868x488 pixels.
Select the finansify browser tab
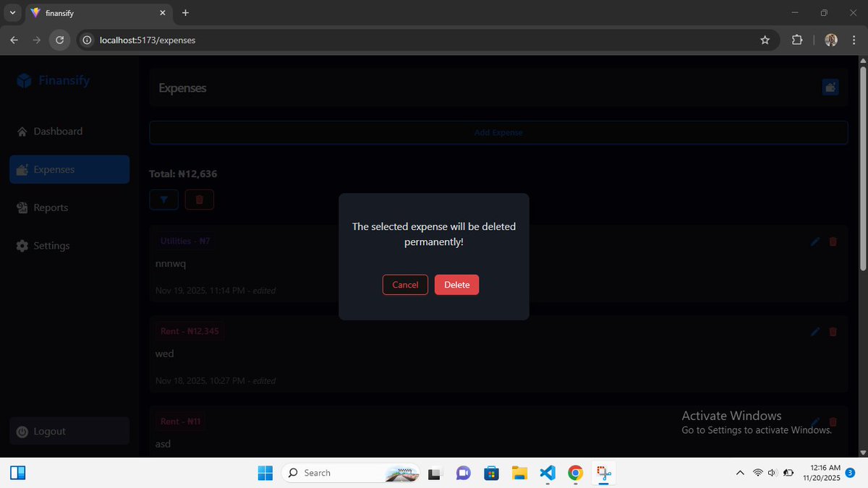99,13
